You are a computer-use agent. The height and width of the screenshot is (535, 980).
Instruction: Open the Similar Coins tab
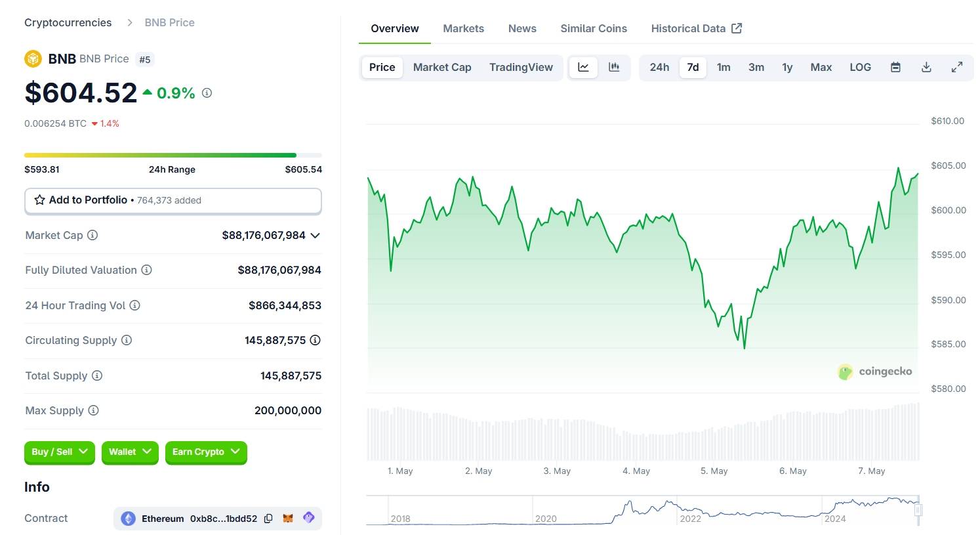594,28
